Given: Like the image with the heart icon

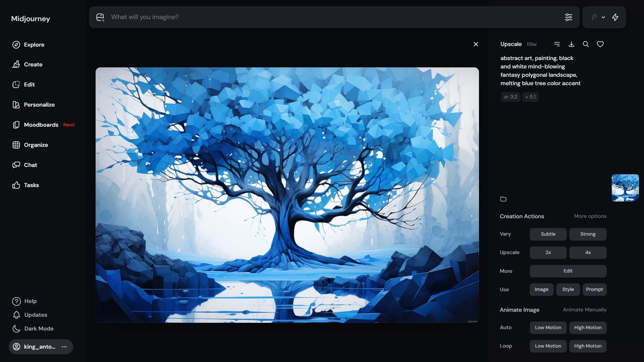Looking at the screenshot, I should point(600,44).
